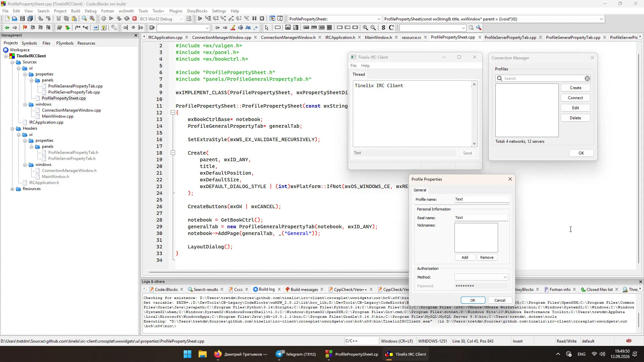The height and width of the screenshot is (362, 644).
Task: Click the wrench options icon after search box
Action: [479, 27]
